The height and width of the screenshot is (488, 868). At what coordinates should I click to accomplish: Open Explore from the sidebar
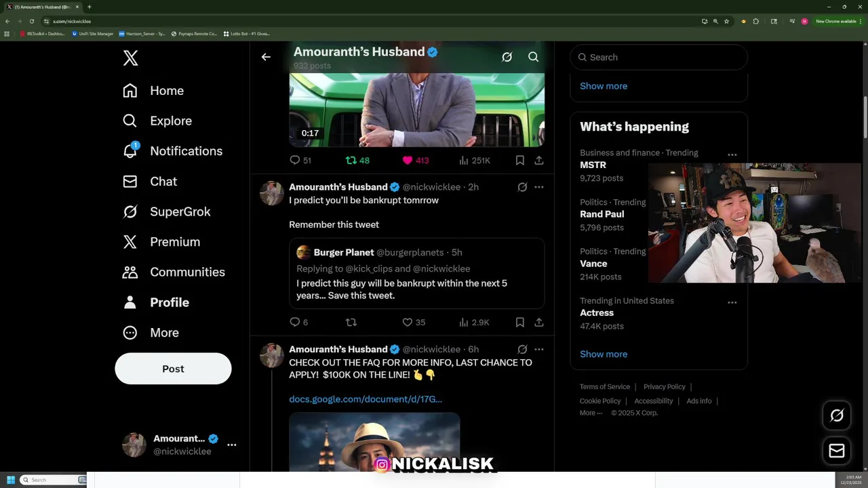pos(157,121)
